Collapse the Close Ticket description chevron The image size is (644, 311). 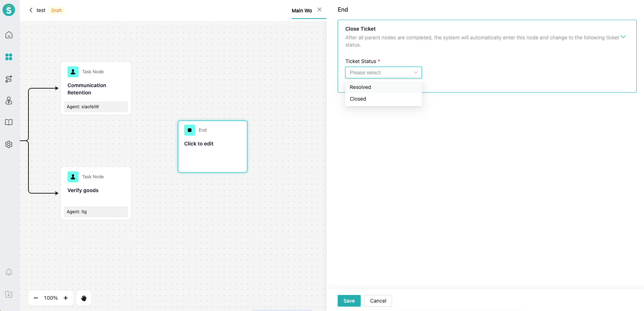[x=623, y=37]
